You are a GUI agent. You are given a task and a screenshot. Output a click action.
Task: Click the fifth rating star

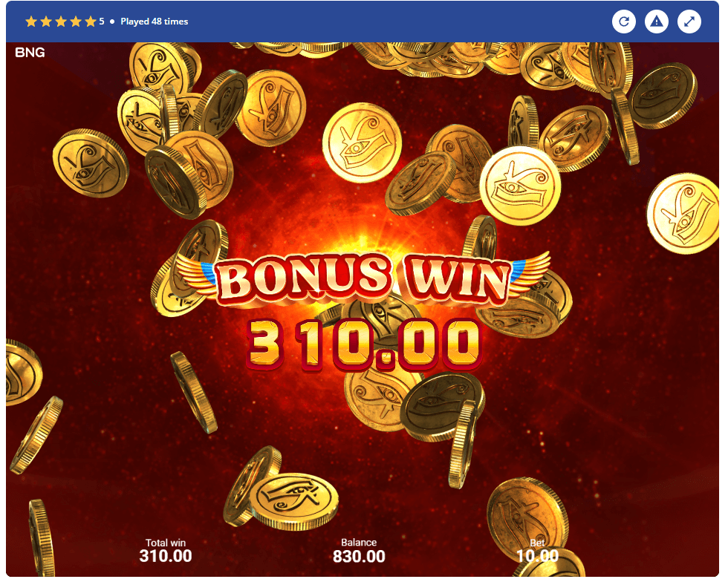click(91, 22)
